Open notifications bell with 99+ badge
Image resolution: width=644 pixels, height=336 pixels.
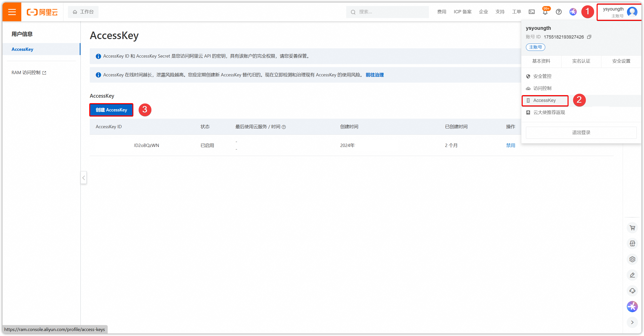tap(545, 11)
